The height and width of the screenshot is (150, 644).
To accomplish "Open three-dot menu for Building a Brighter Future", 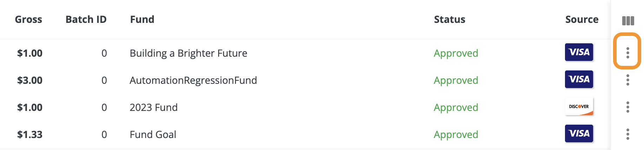I will 627,53.
